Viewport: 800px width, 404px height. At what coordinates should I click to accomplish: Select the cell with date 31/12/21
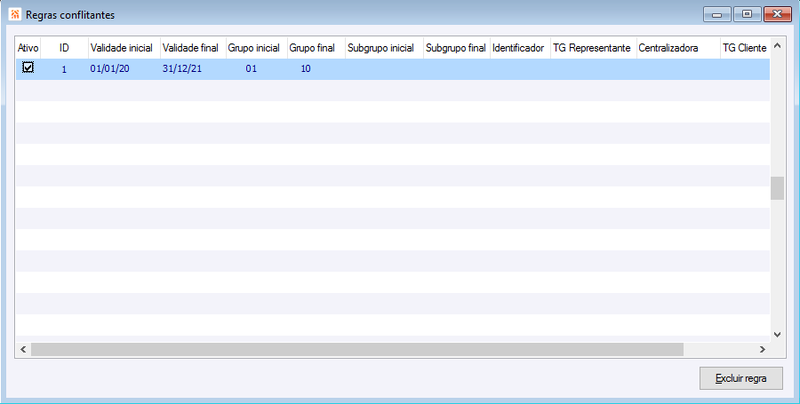click(193, 69)
